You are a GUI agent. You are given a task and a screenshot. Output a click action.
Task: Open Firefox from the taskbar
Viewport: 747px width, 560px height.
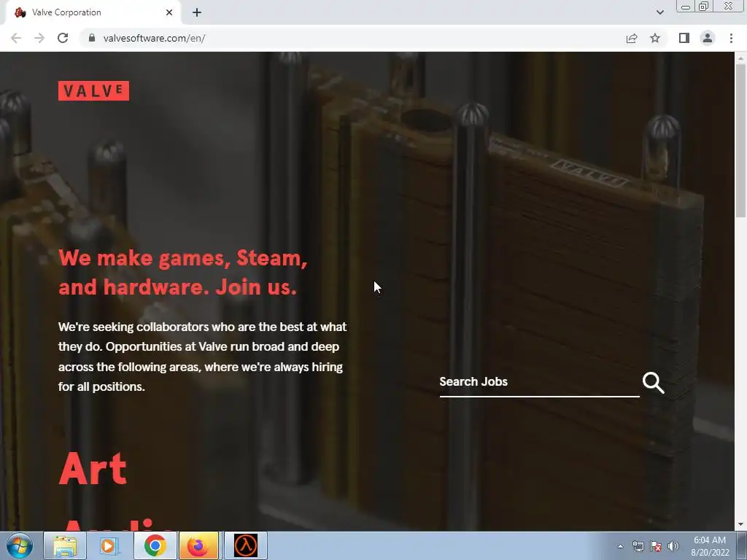coord(198,545)
